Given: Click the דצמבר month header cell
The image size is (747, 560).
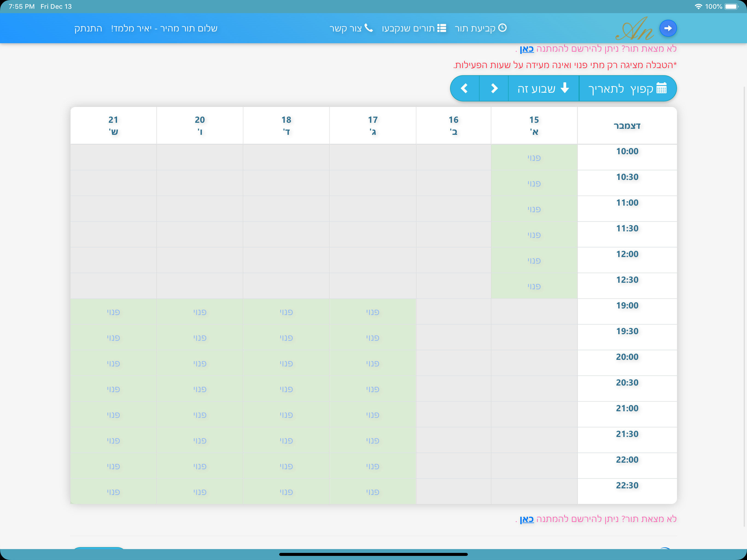Looking at the screenshot, I should pos(627,126).
